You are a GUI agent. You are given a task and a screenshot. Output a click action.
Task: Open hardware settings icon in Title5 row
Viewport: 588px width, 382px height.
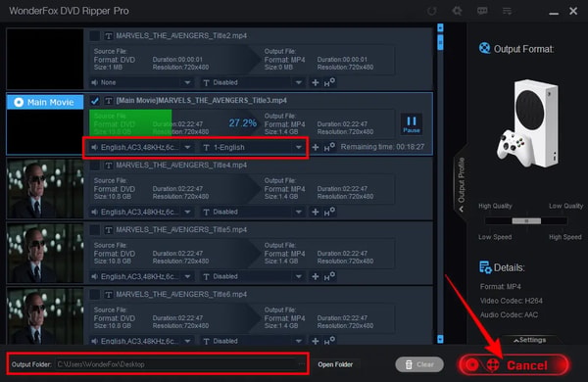329,276
